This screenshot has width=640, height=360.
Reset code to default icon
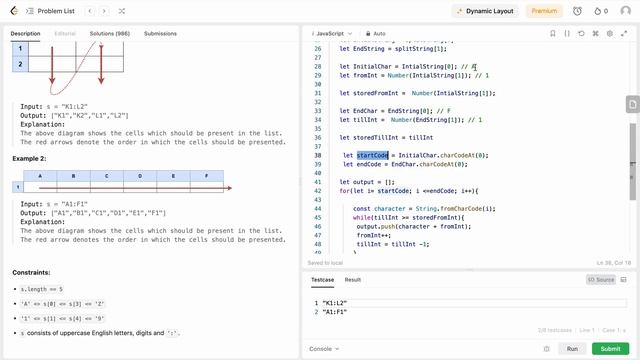(581, 33)
